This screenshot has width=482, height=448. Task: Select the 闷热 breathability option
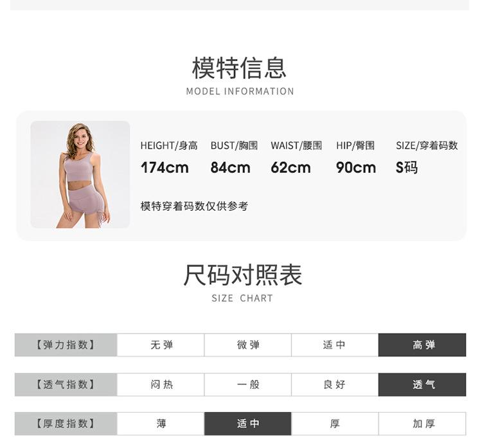click(161, 384)
